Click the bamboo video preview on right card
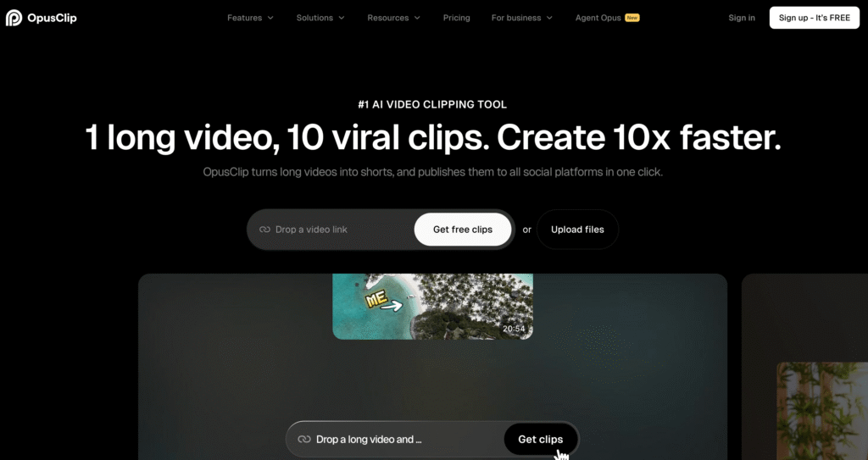868x460 pixels. pos(822,411)
